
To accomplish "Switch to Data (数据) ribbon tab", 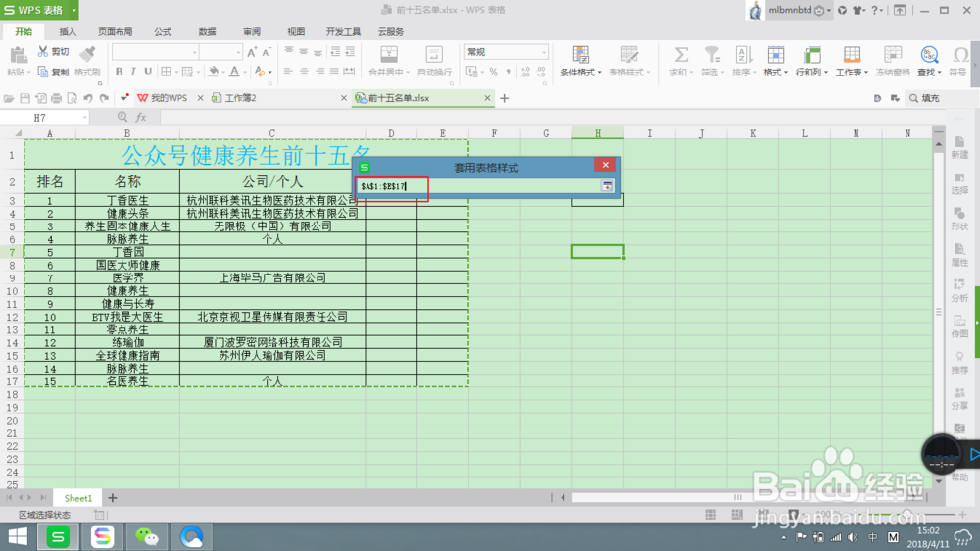I will tap(207, 32).
